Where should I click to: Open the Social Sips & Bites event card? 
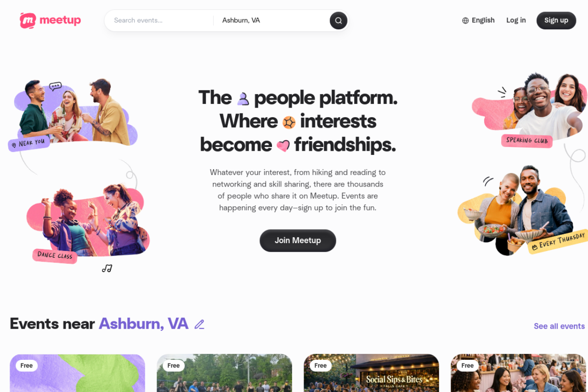coord(371,373)
